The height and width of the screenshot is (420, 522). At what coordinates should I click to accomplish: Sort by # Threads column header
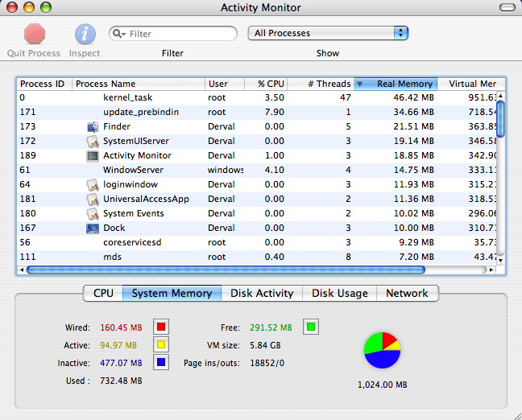coord(321,84)
